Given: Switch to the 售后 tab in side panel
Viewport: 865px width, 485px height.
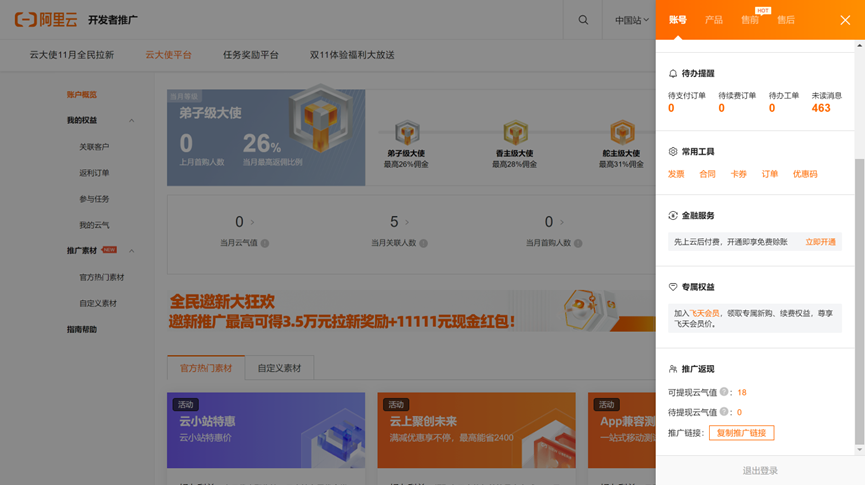Looking at the screenshot, I should [786, 20].
